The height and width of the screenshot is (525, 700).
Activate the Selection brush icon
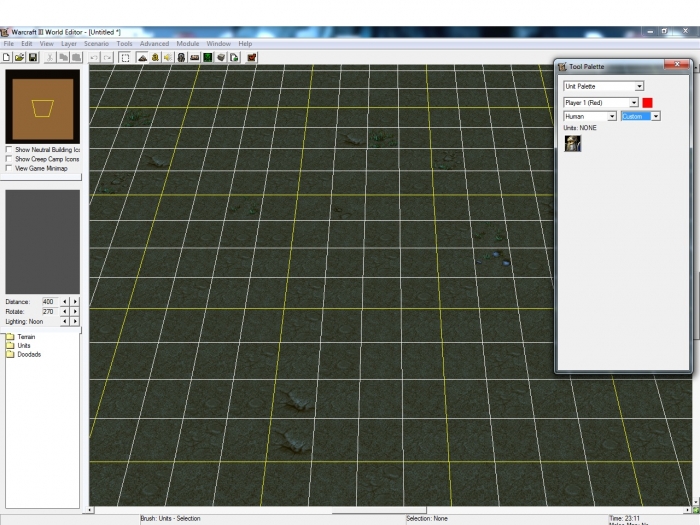point(125,58)
